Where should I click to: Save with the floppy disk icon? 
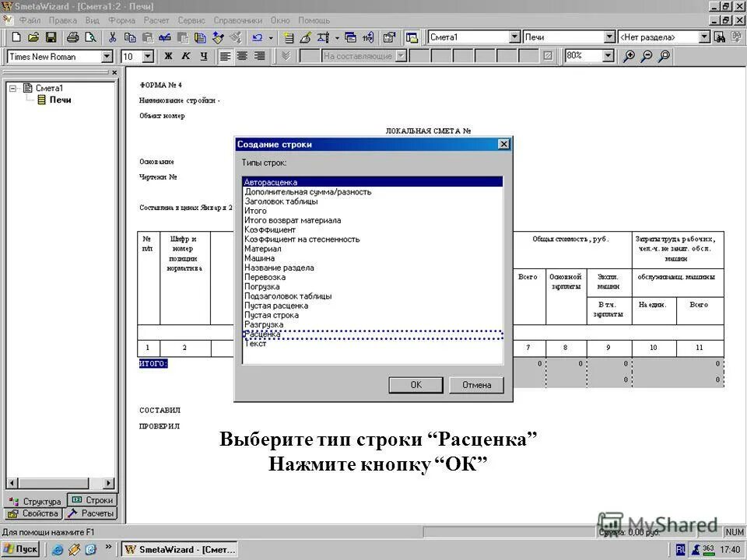tap(51, 37)
